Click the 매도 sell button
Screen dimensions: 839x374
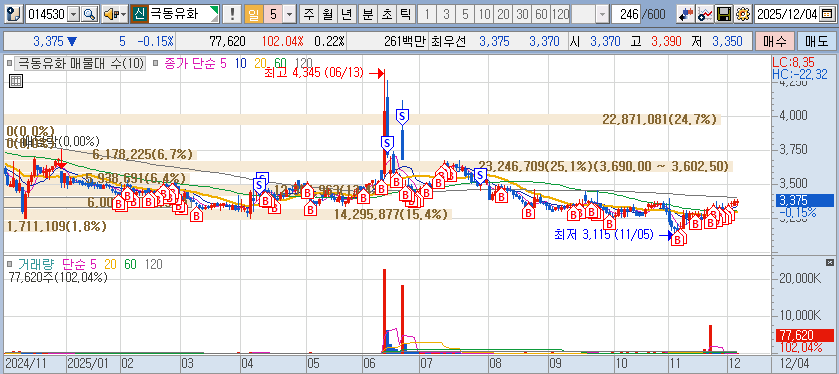(x=816, y=41)
